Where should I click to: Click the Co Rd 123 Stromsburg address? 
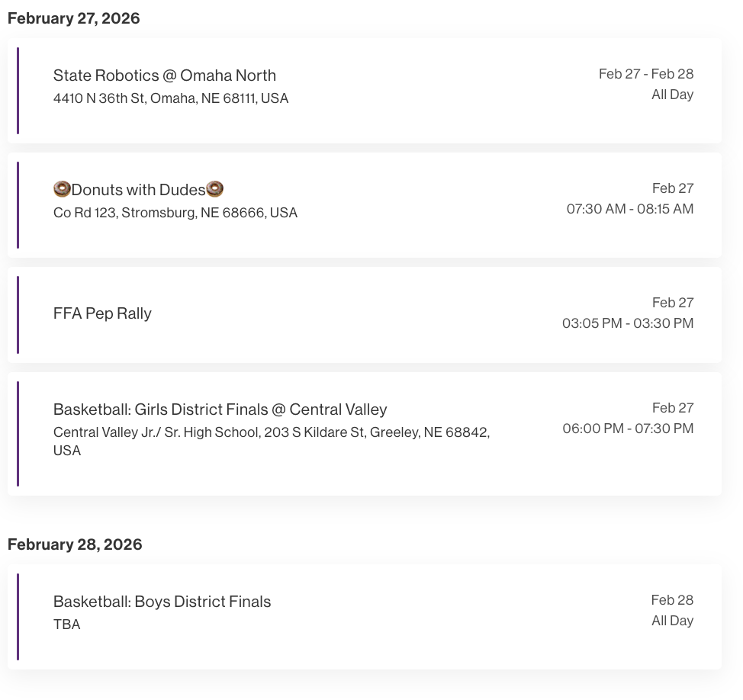175,213
